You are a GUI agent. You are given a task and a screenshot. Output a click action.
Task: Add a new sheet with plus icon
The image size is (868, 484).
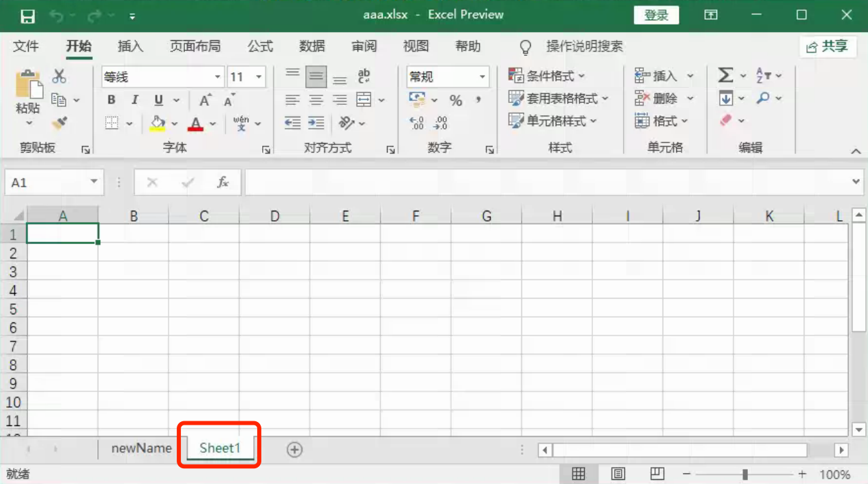pyautogui.click(x=294, y=449)
